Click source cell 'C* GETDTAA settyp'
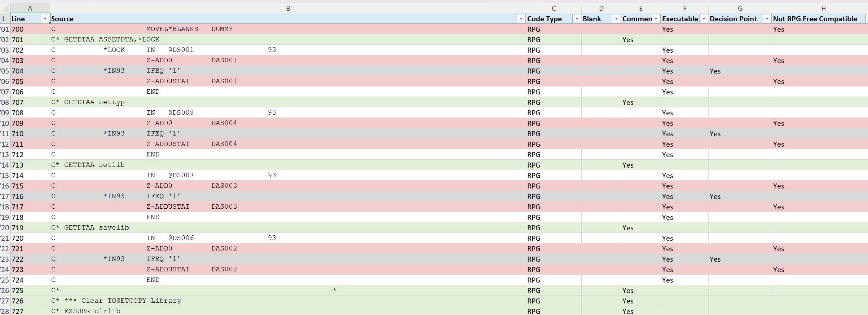868x315 pixels. [288, 102]
